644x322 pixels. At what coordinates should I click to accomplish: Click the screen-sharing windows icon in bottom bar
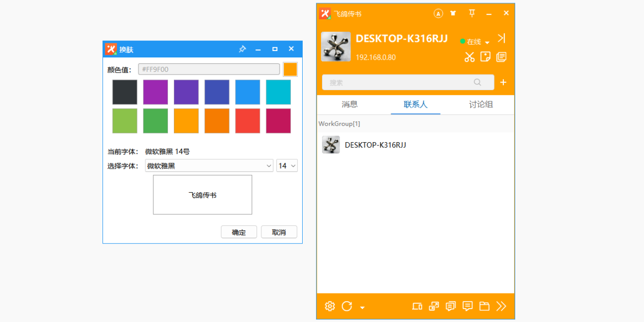[x=434, y=306]
